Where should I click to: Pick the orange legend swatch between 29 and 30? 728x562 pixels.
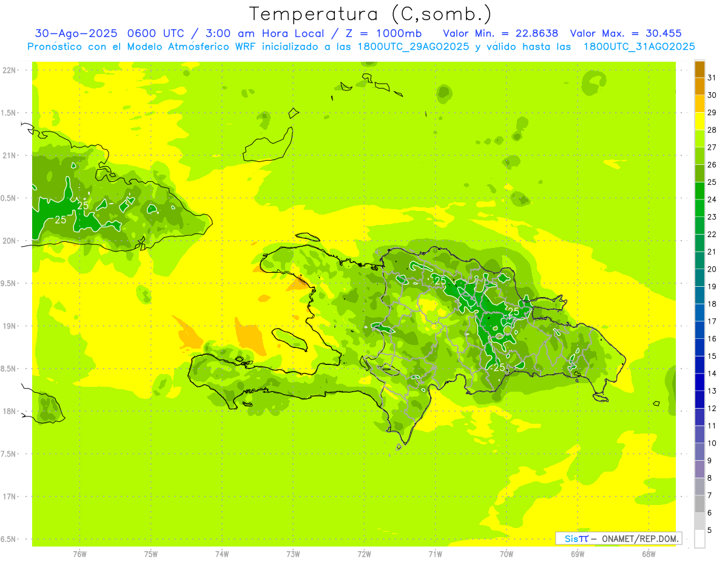[x=699, y=104]
